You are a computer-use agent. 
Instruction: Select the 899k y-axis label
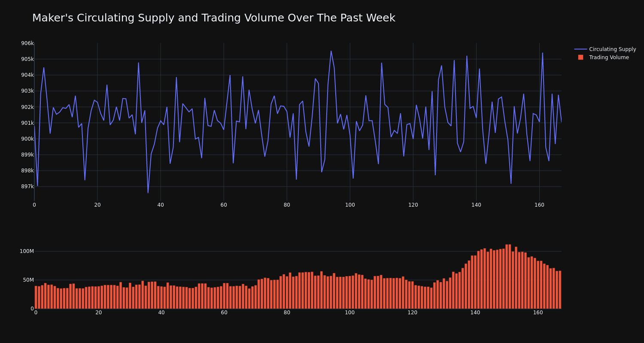pos(27,155)
